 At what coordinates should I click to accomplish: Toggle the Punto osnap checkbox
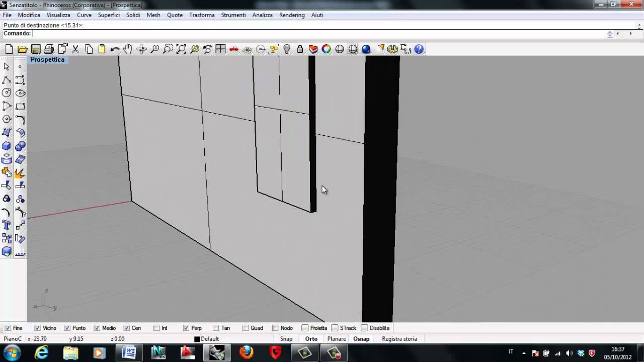(67, 328)
